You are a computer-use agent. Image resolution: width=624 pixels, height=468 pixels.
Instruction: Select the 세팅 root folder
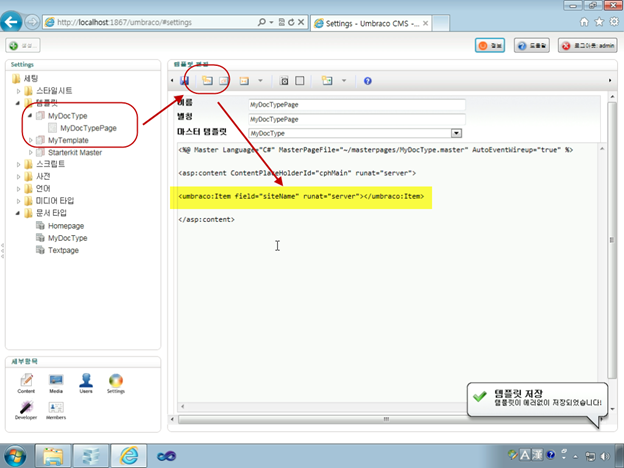click(x=31, y=78)
